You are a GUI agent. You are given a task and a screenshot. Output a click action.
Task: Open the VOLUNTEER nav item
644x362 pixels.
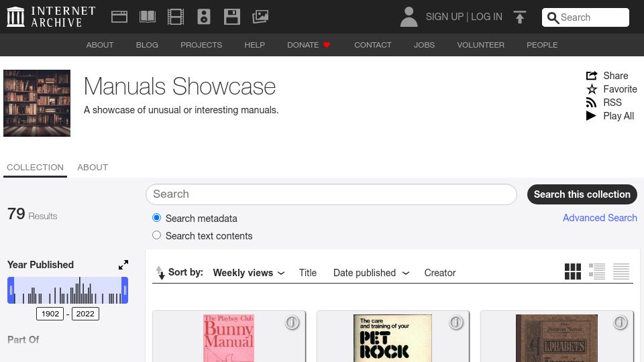[480, 45]
